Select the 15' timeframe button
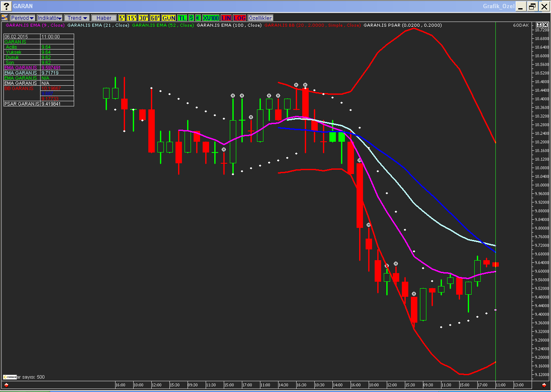This screenshot has width=551, height=392. tap(131, 18)
